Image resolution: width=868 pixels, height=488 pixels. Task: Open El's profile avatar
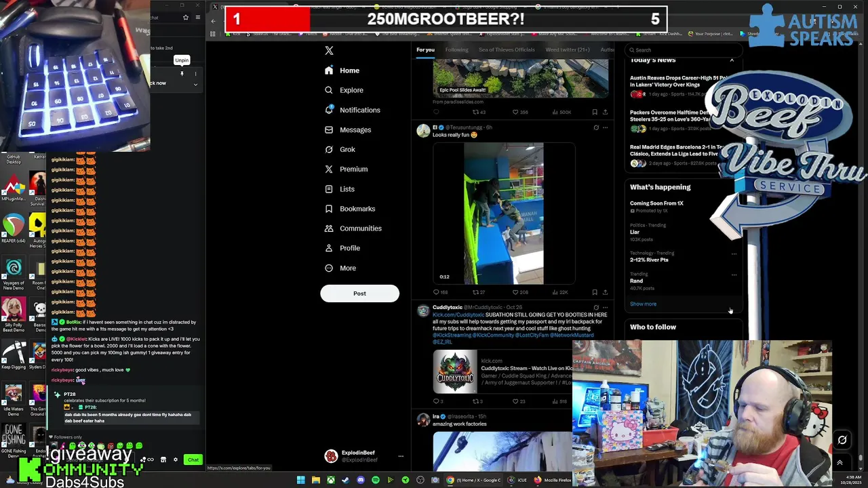[423, 131]
